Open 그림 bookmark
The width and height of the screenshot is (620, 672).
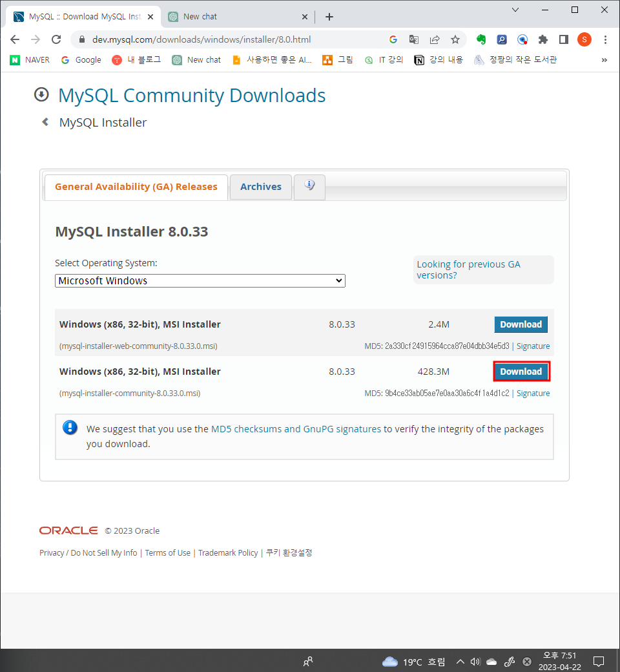(x=338, y=59)
